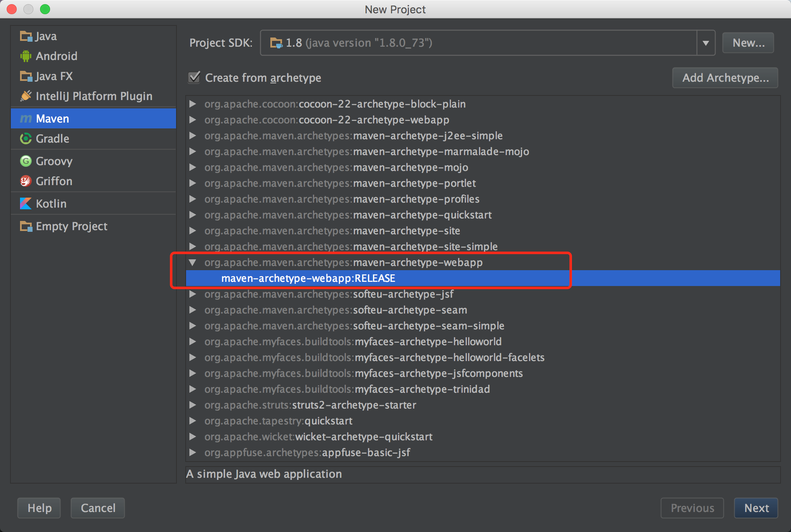Image resolution: width=791 pixels, height=532 pixels.
Task: Expand the myfaces-archetype-trinidad node
Action: pos(192,389)
